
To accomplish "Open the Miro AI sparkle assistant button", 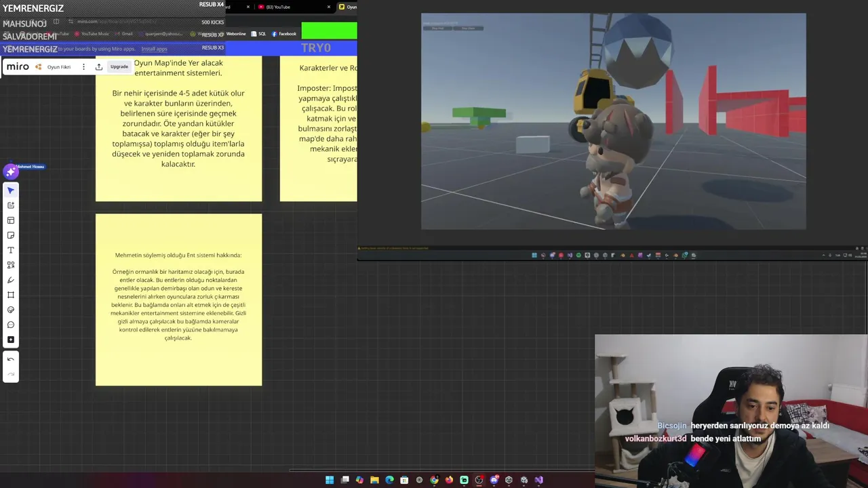I will [11, 172].
